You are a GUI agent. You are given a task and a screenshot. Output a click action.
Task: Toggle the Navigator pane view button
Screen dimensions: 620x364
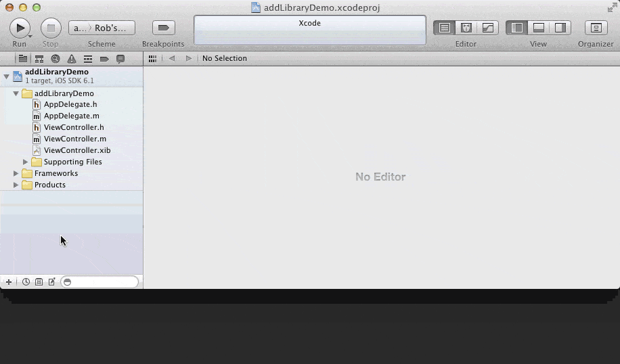point(517,28)
